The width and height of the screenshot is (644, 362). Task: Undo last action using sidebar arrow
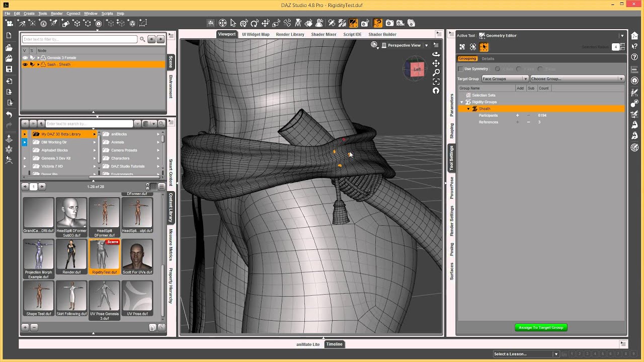[x=9, y=115]
